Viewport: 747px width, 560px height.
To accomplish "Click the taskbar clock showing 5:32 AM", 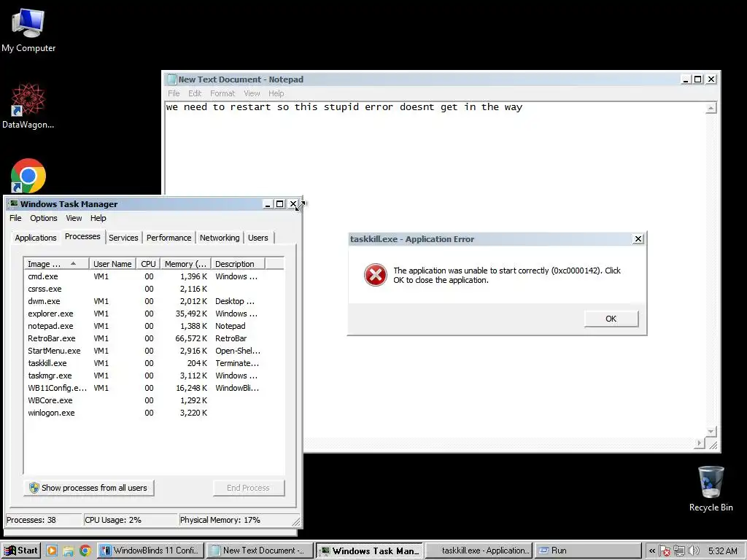I will [x=722, y=551].
